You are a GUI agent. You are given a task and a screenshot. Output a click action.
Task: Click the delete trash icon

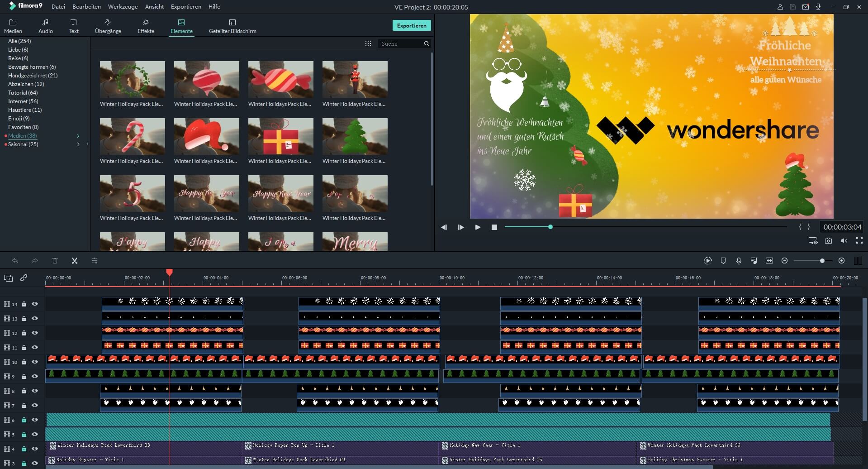click(x=55, y=261)
